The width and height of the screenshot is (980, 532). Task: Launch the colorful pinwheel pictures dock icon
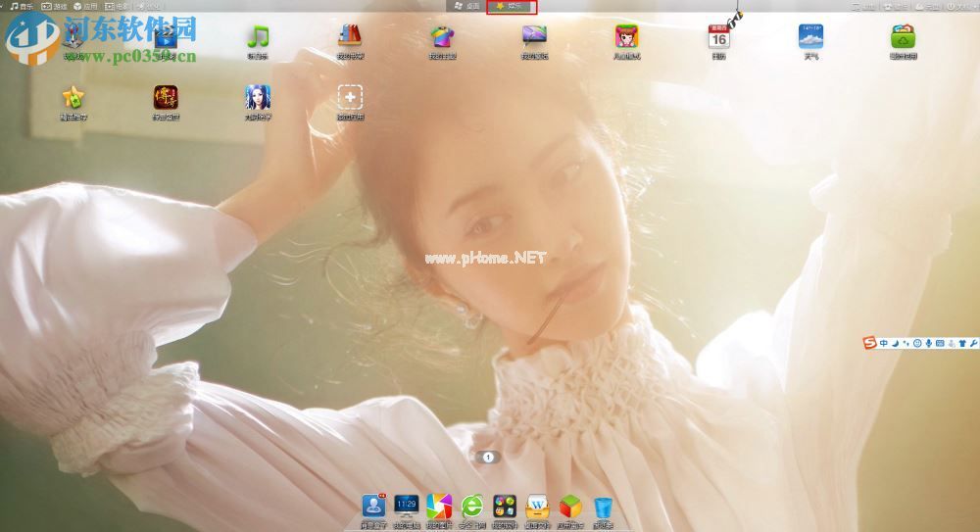click(439, 507)
